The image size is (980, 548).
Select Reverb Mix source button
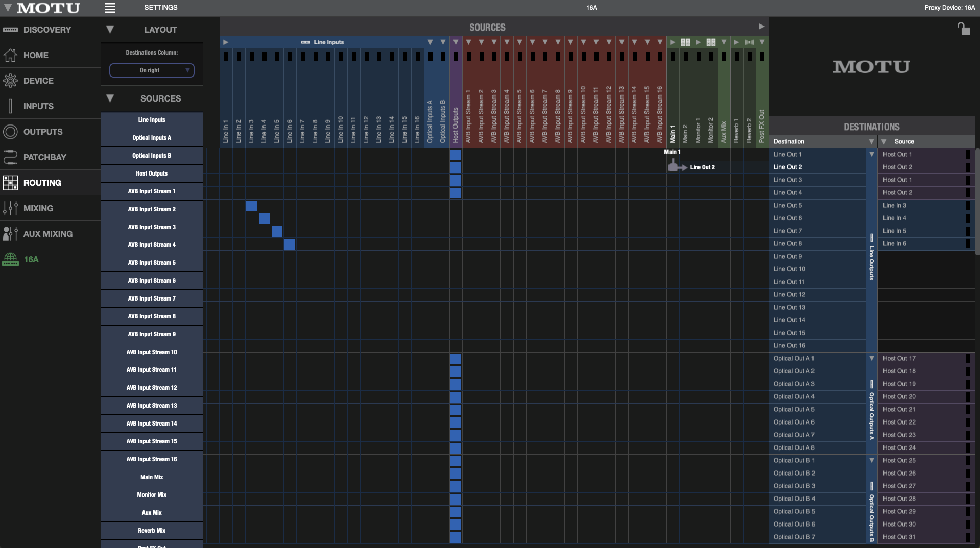click(152, 531)
